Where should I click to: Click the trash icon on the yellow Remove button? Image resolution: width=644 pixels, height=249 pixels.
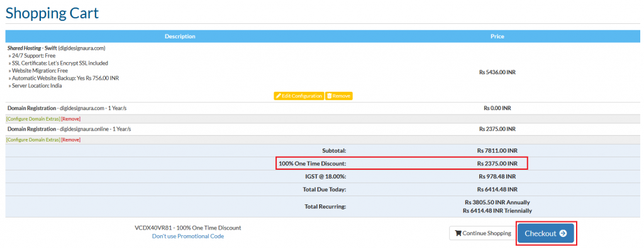point(330,96)
